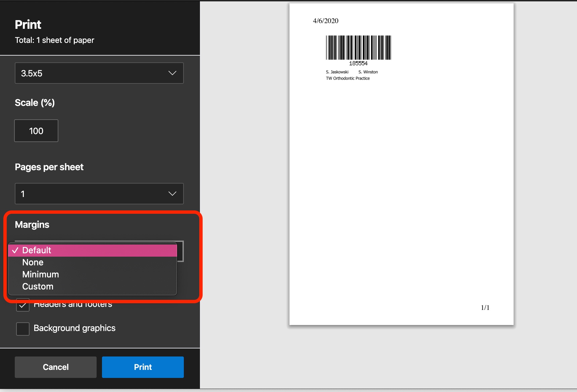Click the 4/6/2020 date in preview header
Image resolution: width=577 pixels, height=392 pixels.
click(326, 21)
